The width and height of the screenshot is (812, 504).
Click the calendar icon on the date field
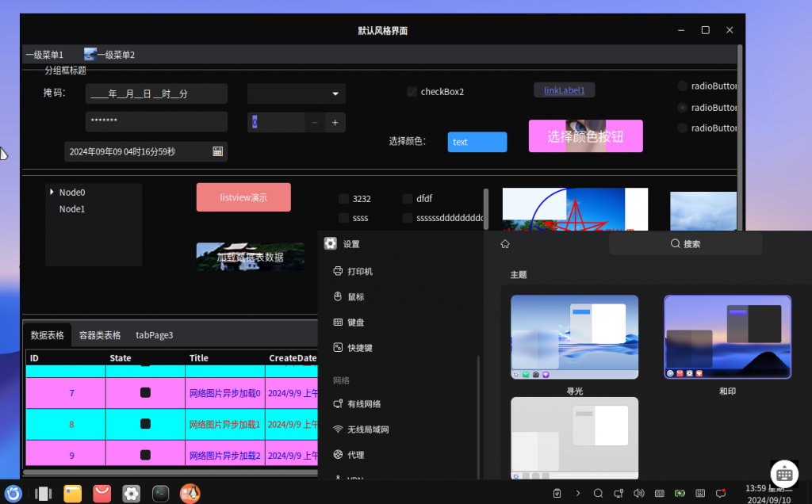pos(217,151)
